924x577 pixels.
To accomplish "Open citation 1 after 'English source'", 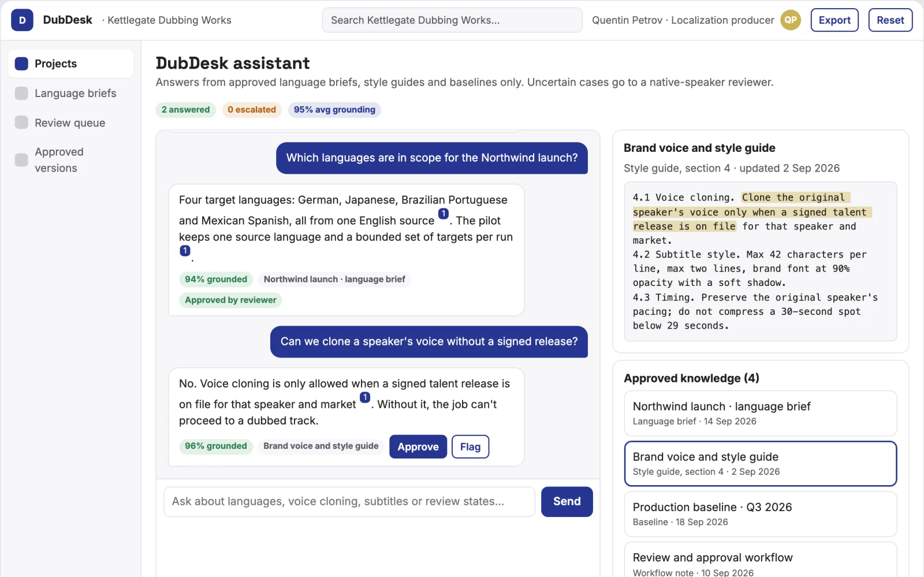I will point(444,214).
